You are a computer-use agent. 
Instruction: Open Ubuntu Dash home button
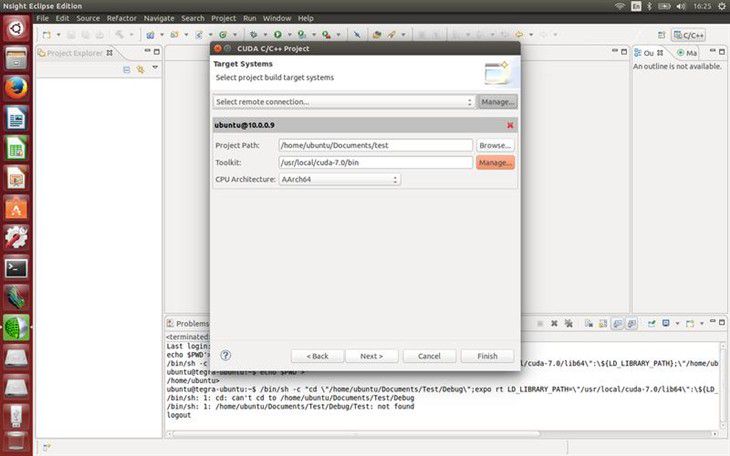tap(16, 28)
